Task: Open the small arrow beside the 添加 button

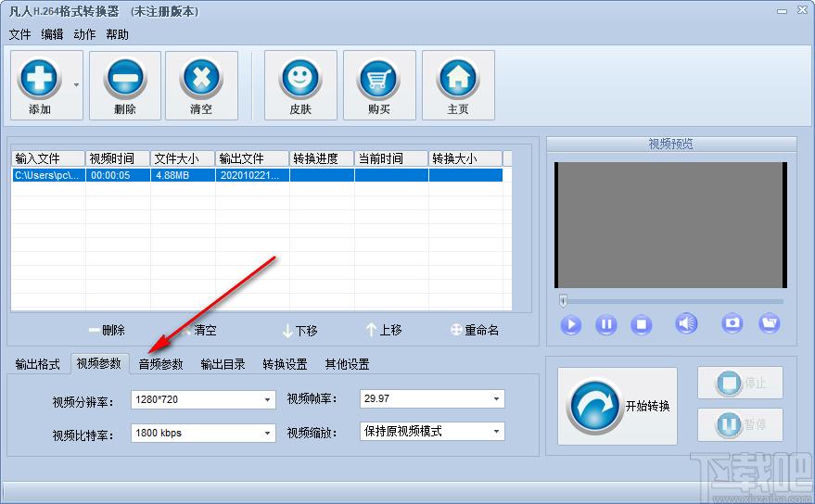Action: coord(76,84)
